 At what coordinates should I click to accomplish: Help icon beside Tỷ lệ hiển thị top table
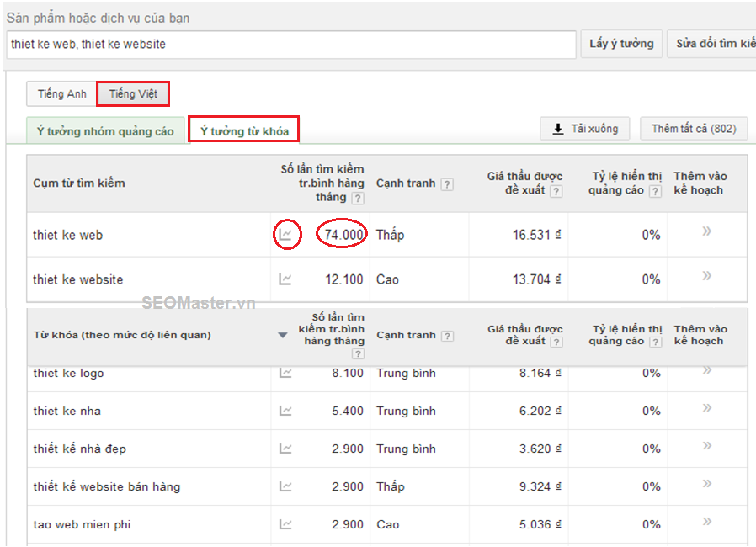[x=655, y=191]
